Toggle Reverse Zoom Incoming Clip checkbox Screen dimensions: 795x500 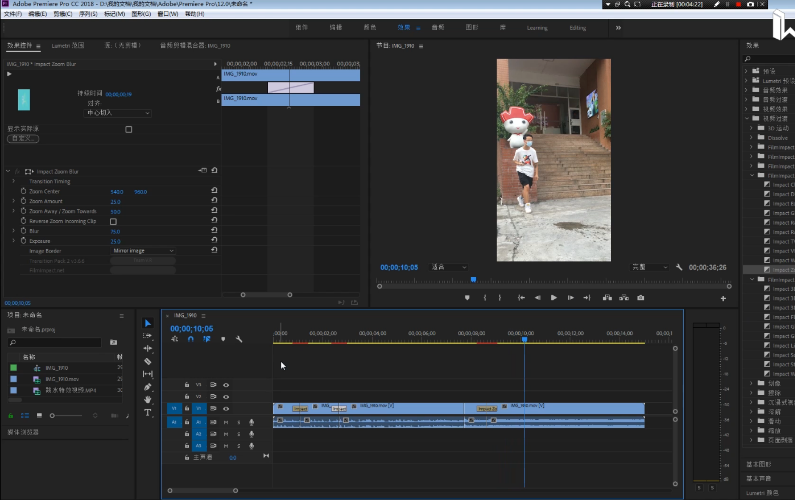113,221
